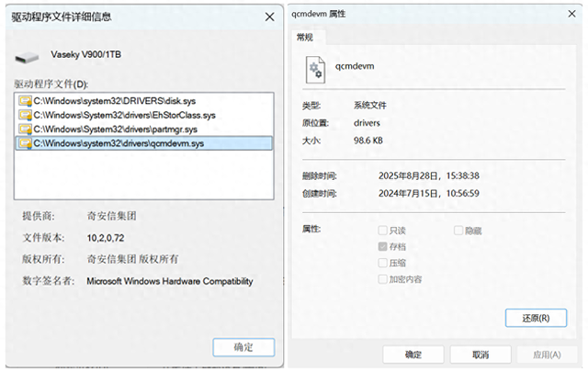Close the 驱动程序文件详细信息 dialog
Screen dimensions: 588x372
[x=268, y=17]
